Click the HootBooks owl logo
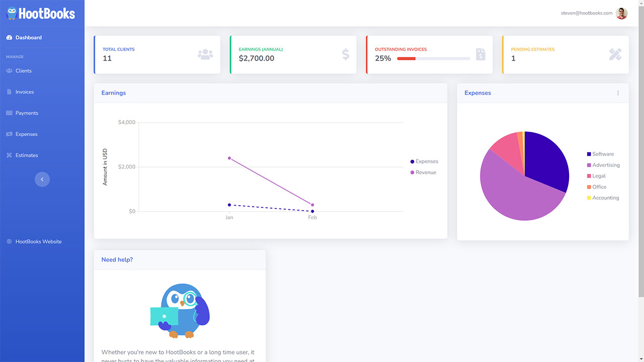644x362 pixels. tap(12, 13)
